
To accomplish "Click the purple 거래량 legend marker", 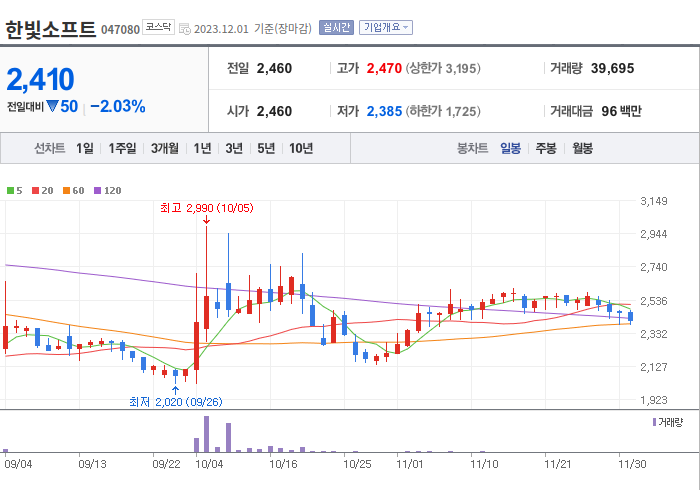I will (654, 422).
